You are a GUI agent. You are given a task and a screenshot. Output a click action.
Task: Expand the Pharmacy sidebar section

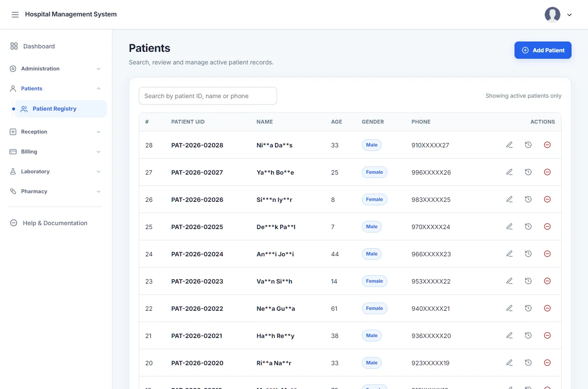click(x=56, y=191)
